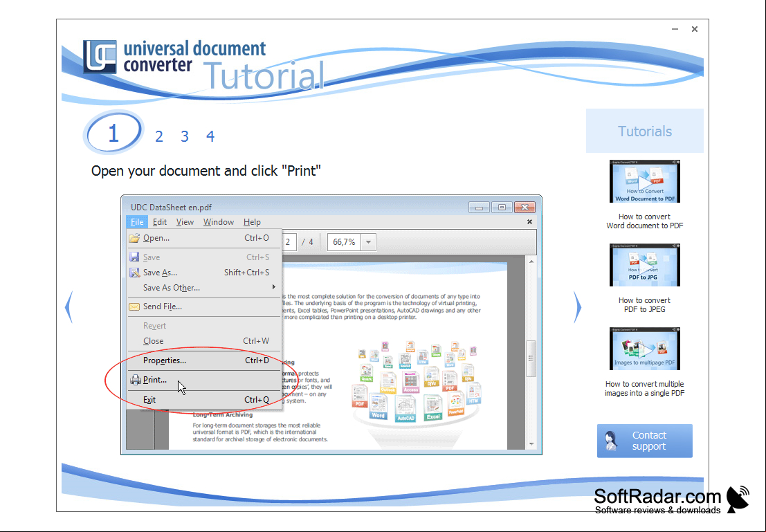
Task: Choose Revert from the File menu
Action: [x=204, y=326]
